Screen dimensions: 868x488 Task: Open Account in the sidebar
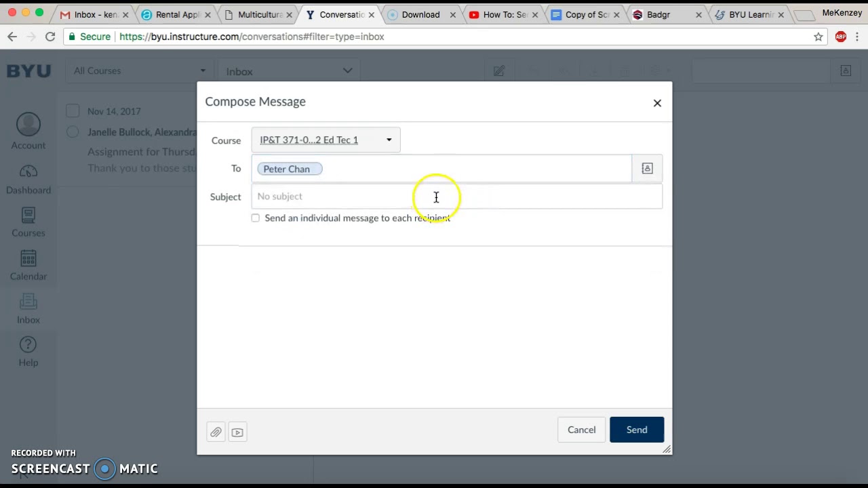pyautogui.click(x=28, y=132)
